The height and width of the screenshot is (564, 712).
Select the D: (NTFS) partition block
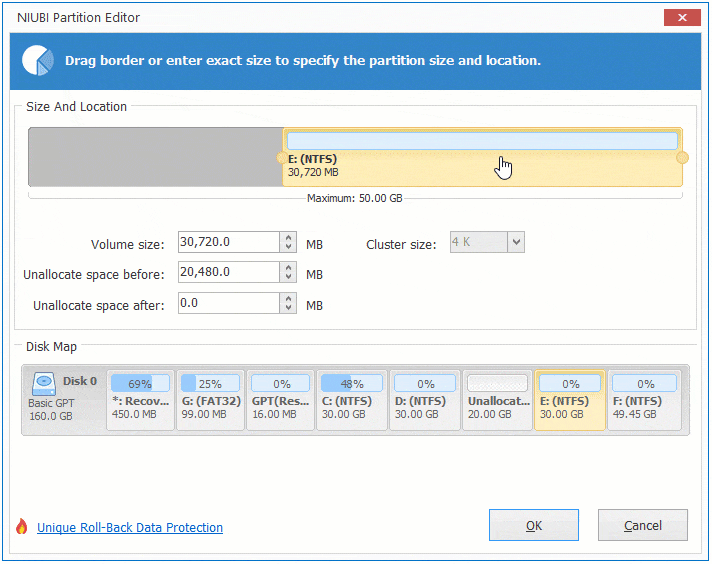(422, 400)
